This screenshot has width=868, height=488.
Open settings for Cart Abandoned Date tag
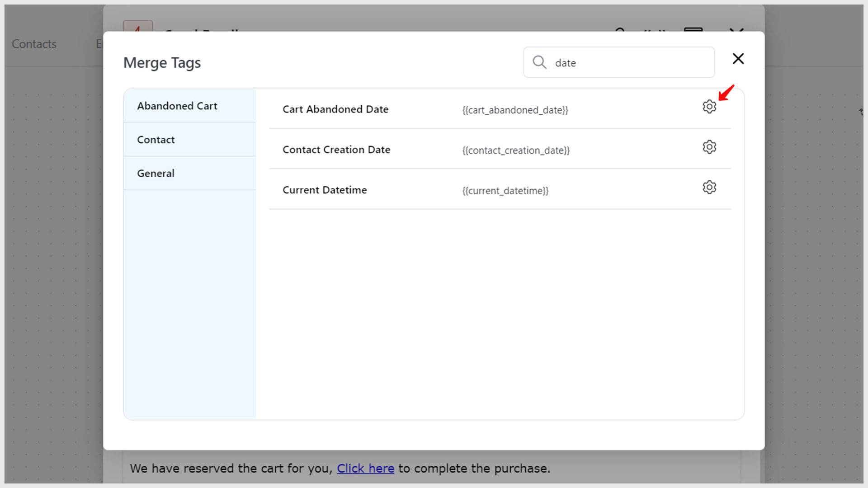point(709,107)
